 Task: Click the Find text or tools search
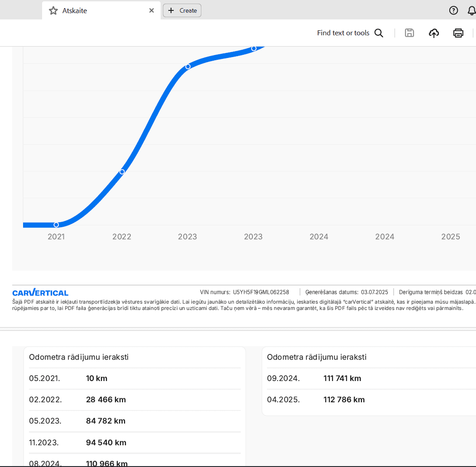(x=350, y=33)
